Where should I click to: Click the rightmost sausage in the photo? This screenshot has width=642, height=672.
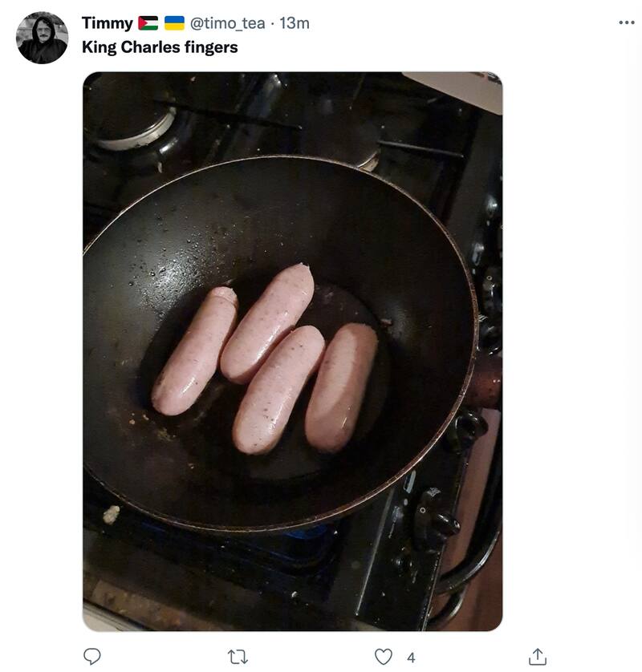(x=342, y=387)
